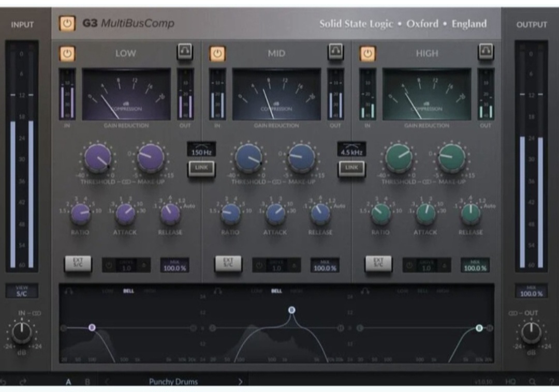This screenshot has height=392, width=559.
Task: Click the output Mix 100.0 % field
Action: point(531,291)
